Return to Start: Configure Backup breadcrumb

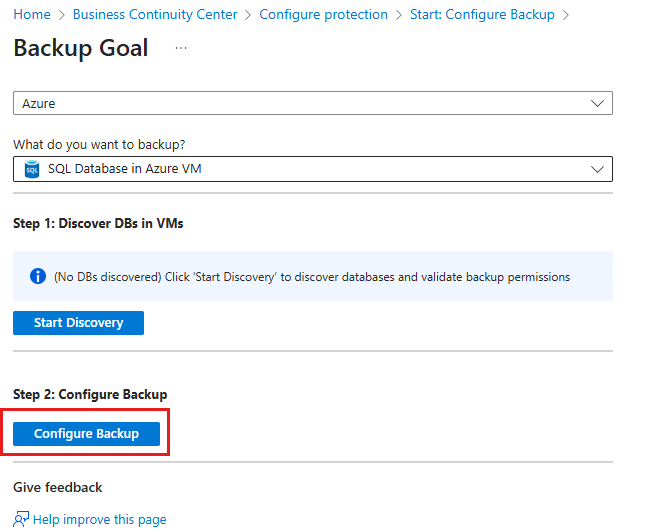(x=482, y=15)
